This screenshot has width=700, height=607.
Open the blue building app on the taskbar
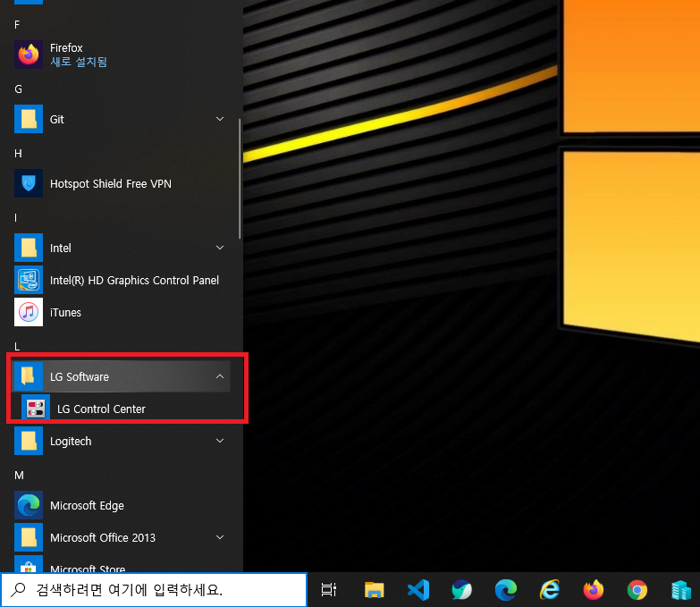tap(681, 590)
